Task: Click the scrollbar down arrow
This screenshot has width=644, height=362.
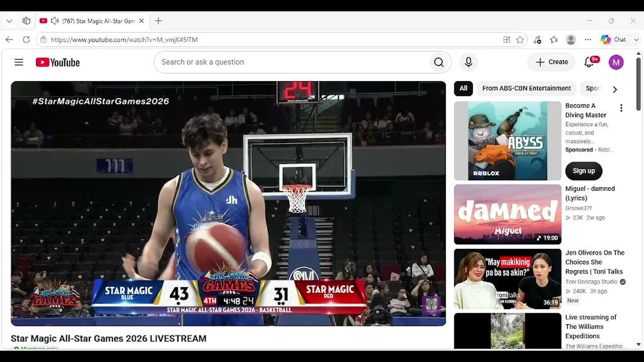Action: (x=639, y=344)
